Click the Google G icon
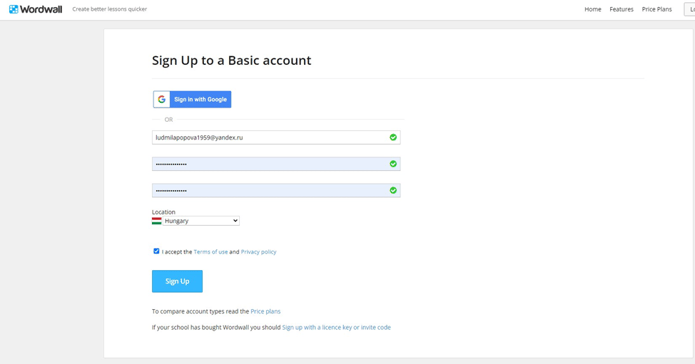 tap(162, 99)
